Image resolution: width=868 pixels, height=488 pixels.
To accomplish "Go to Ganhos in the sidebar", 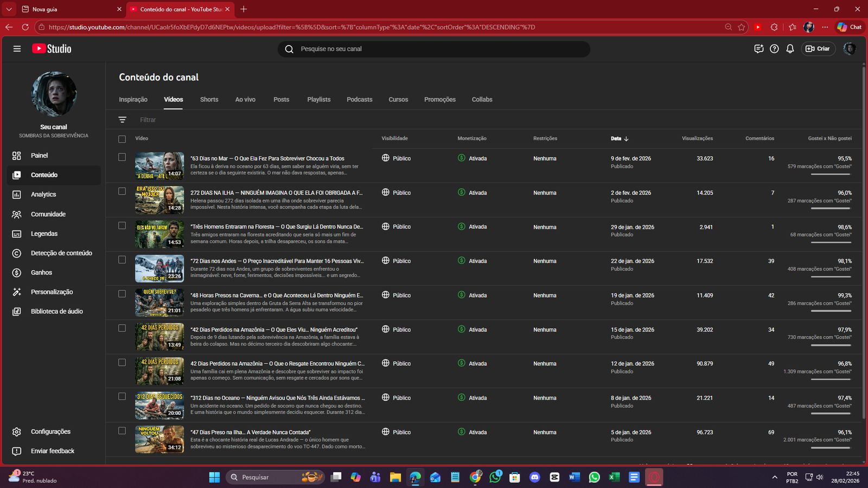I will pos(41,273).
